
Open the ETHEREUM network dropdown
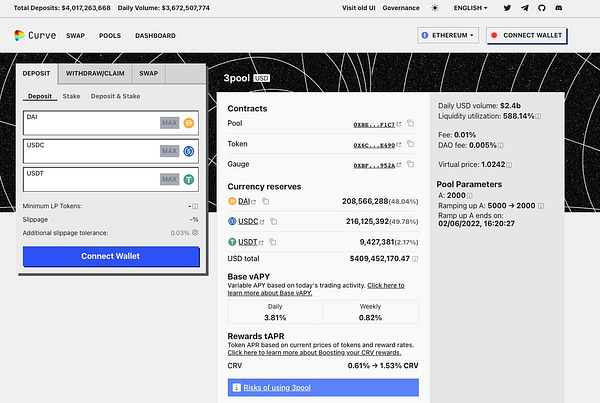tap(448, 35)
